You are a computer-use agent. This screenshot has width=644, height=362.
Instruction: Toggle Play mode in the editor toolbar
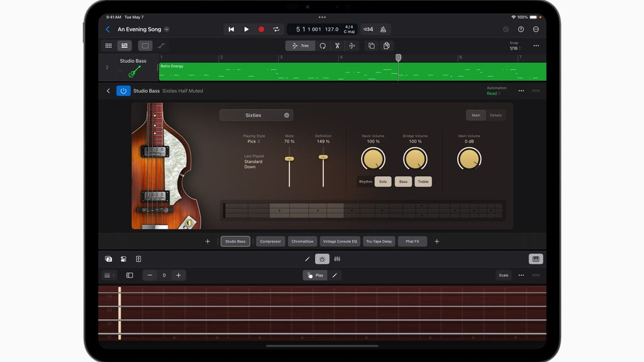(x=315, y=275)
